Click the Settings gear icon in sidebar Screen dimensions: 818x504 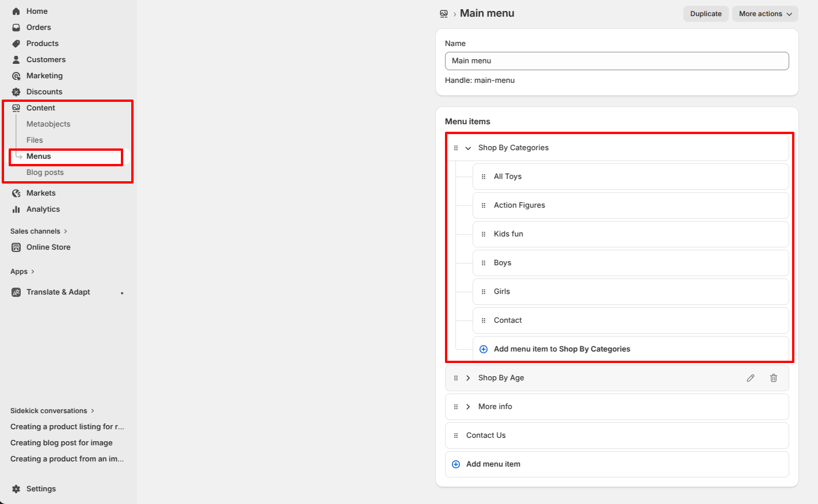coord(16,488)
